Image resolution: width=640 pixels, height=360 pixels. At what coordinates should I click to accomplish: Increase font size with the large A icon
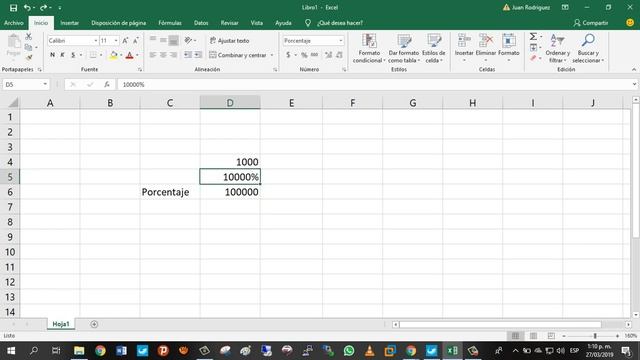pyautogui.click(x=125, y=40)
